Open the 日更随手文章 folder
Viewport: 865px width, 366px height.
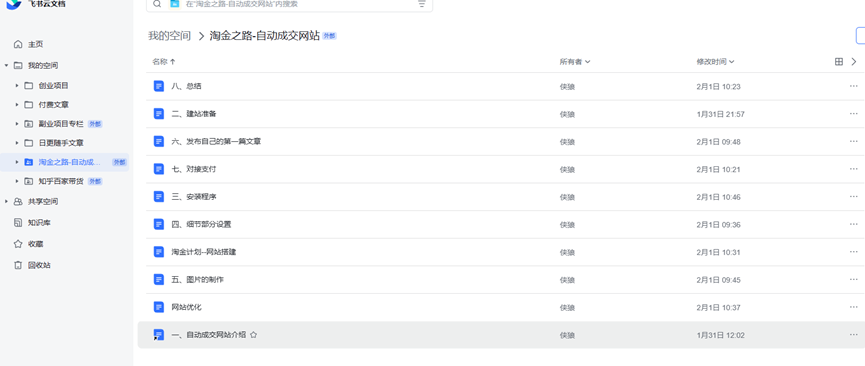click(61, 143)
